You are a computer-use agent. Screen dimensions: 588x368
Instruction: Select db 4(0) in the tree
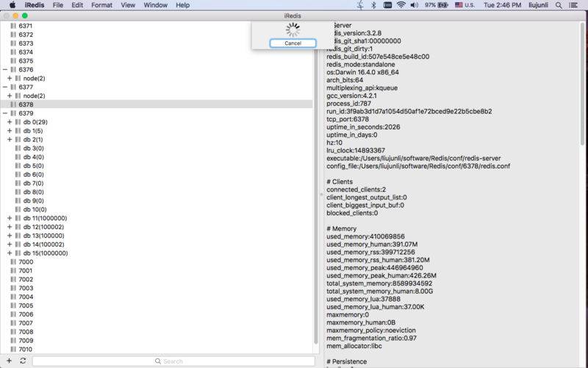coord(33,157)
